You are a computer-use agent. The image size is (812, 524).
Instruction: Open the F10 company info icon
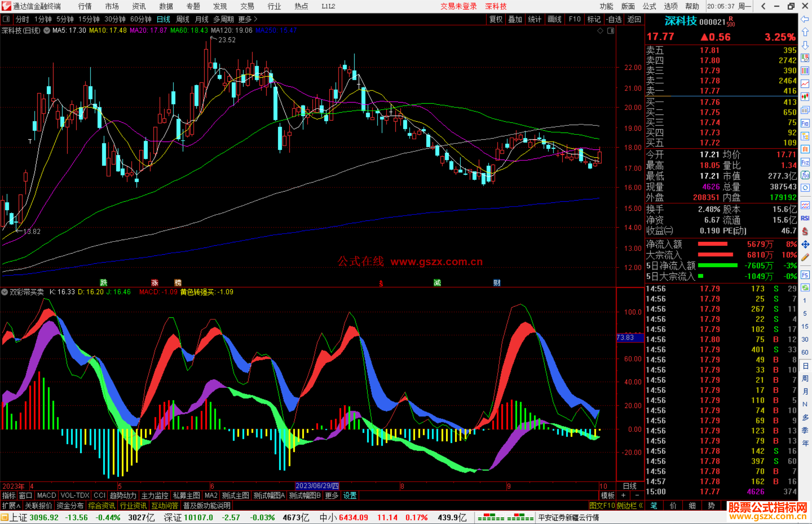[805, 123]
